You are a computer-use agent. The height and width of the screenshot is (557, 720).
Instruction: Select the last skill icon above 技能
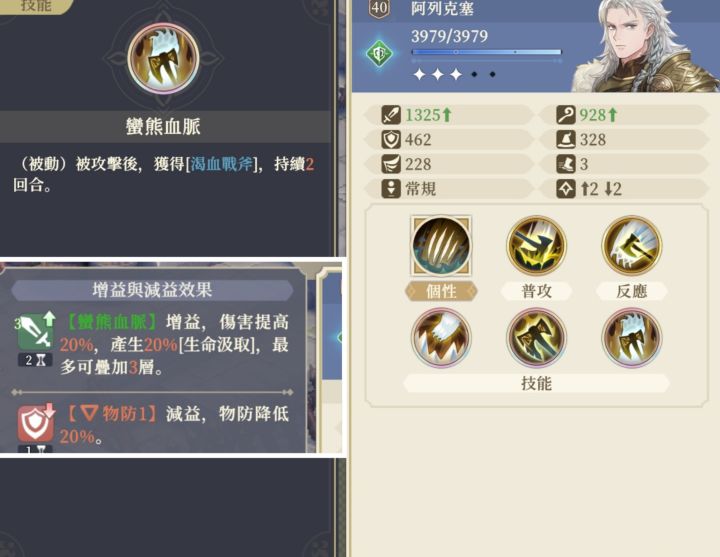point(632,338)
